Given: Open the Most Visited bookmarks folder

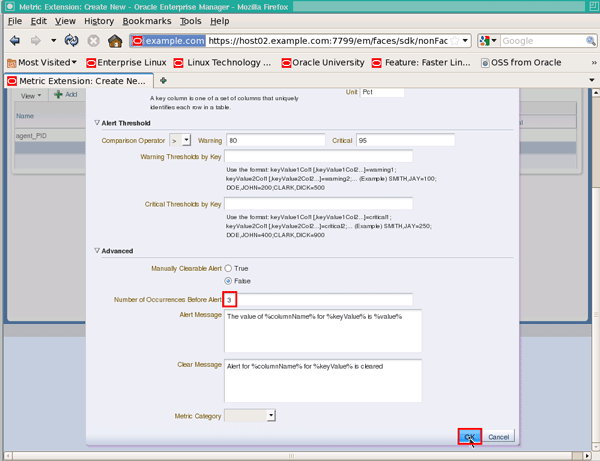Looking at the screenshot, I should coord(42,62).
